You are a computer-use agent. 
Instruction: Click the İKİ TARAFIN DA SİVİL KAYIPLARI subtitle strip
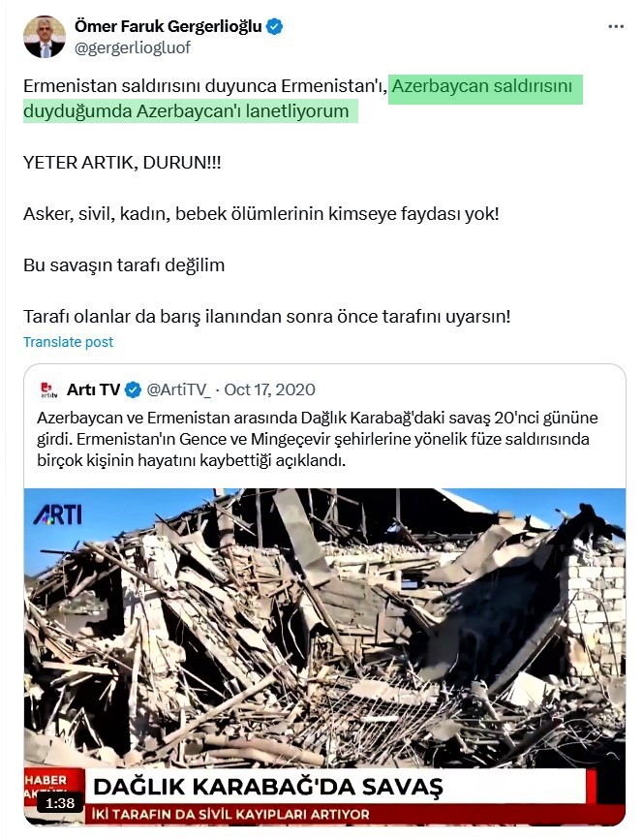point(230,815)
